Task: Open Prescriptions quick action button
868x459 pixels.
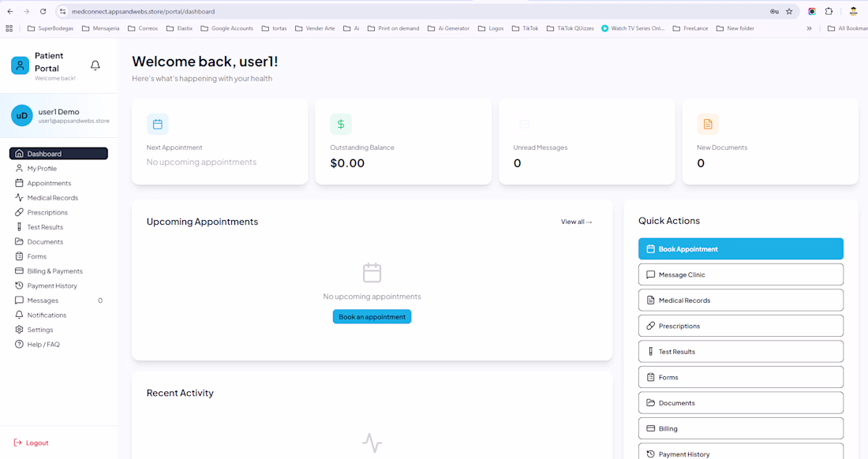Action: pos(741,327)
